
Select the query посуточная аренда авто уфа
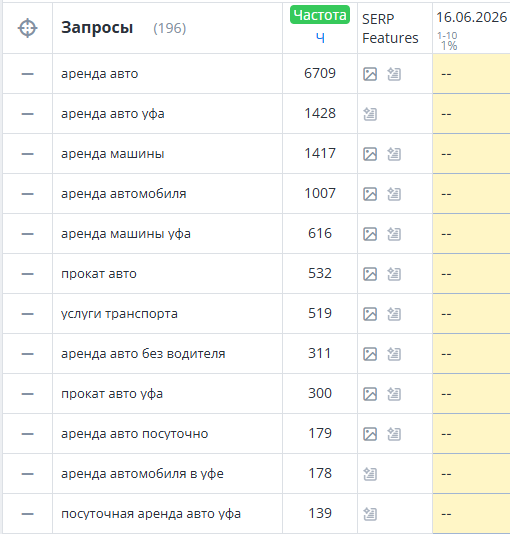151,514
